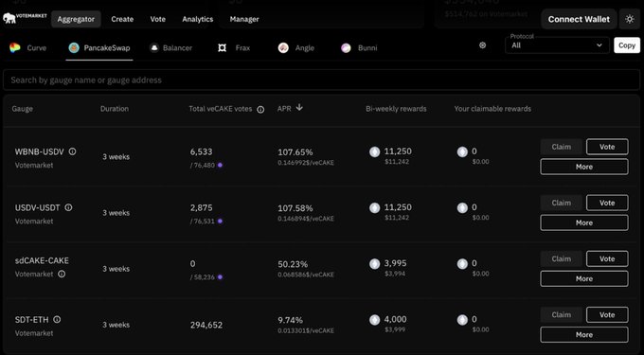Open the Curve protocol tab
This screenshot has width=644, height=355.
tap(27, 48)
